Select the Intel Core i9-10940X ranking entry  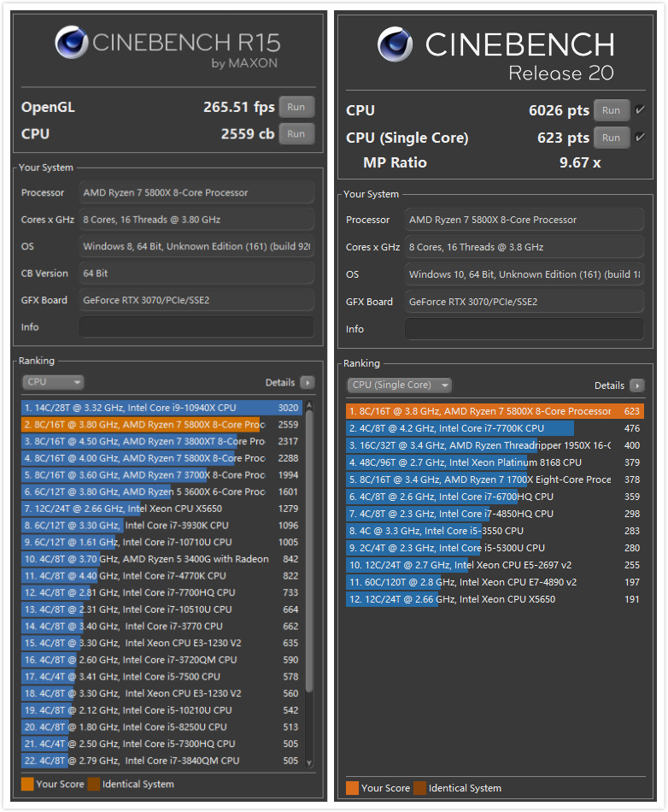(161, 408)
